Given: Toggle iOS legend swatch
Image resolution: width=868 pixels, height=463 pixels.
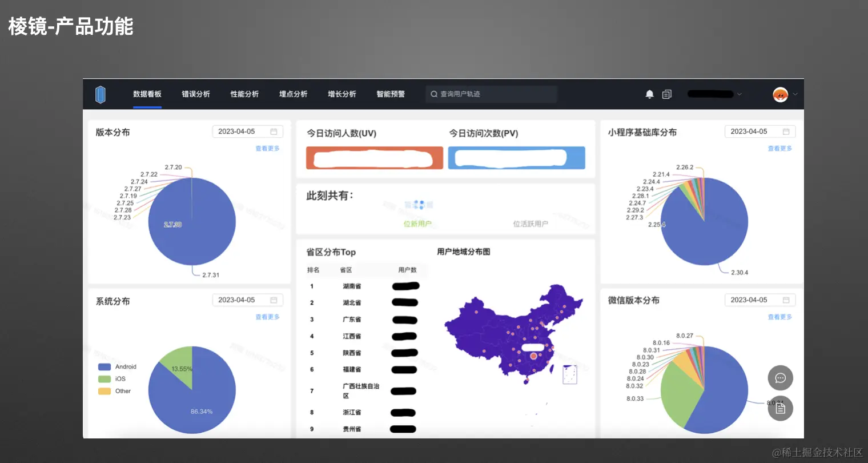Looking at the screenshot, I should (105, 379).
